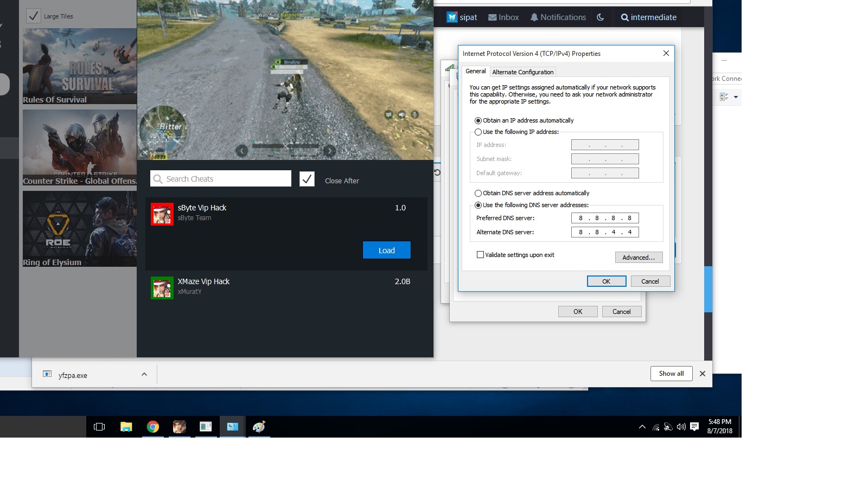Screen dimensions: 868x488
Task: Switch to the Alternate Configuration tab
Action: (523, 72)
